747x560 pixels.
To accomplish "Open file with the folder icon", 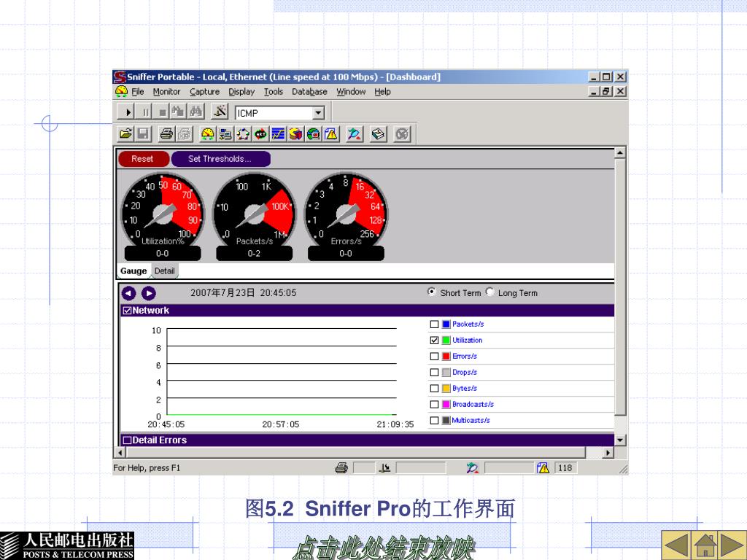I will point(125,134).
